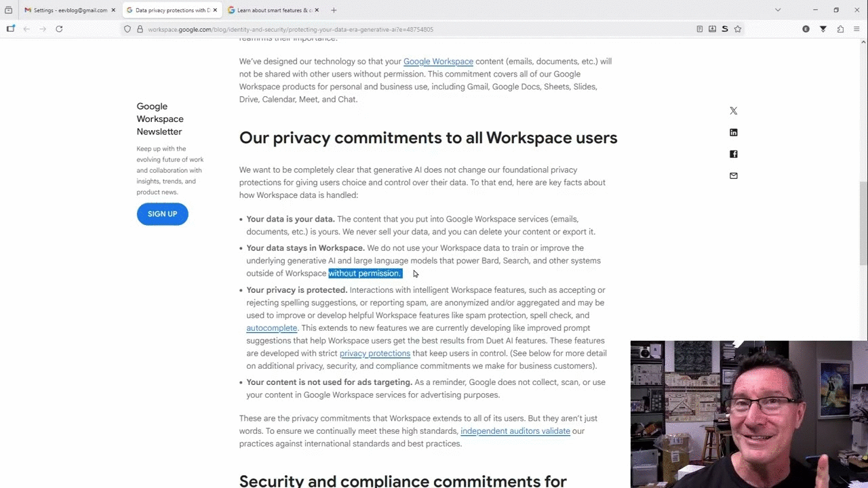Click the tracking protection shield icon

coord(127,29)
